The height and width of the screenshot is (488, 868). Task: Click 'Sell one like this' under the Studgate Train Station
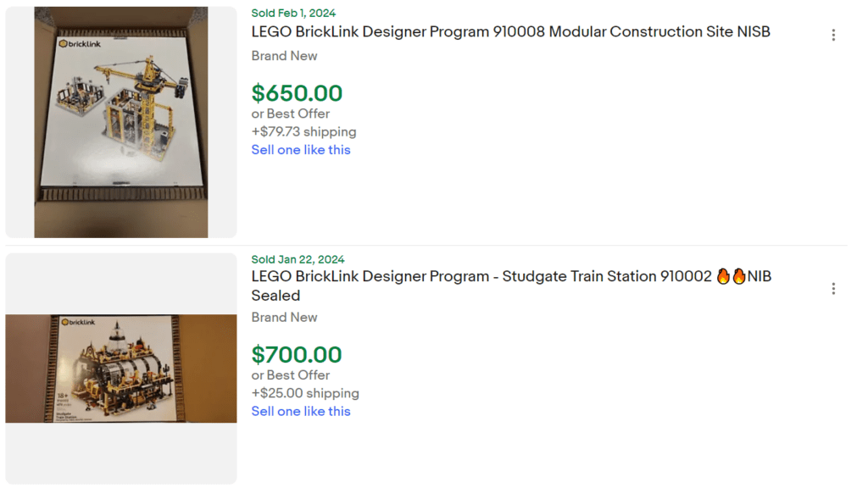(301, 411)
